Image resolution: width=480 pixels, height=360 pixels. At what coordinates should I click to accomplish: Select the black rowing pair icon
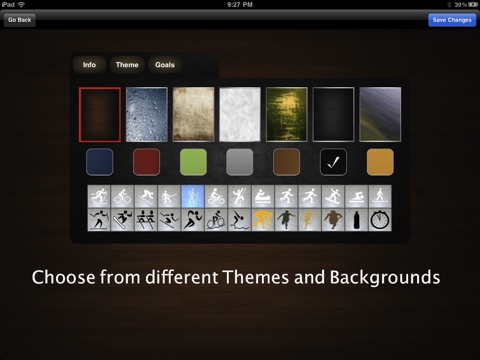(146, 220)
